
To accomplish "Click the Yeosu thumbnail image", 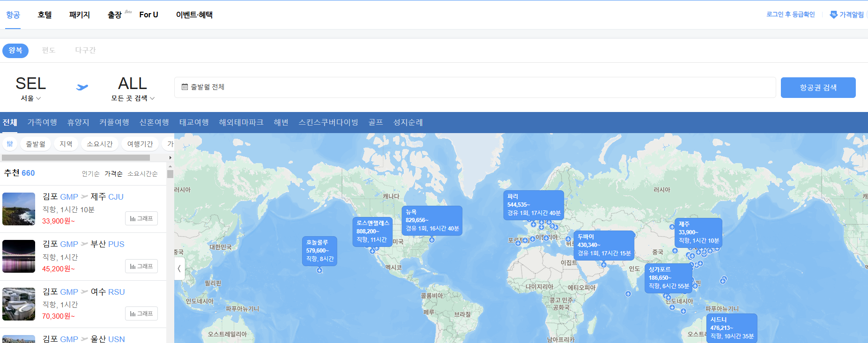I will click(x=19, y=304).
